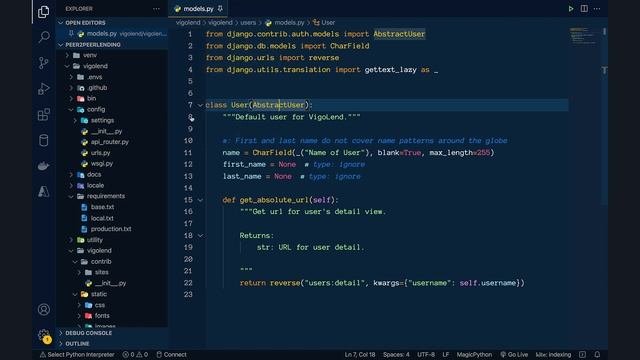Click Go Live in status bar
This screenshot has width=640, height=360.
[x=514, y=354]
